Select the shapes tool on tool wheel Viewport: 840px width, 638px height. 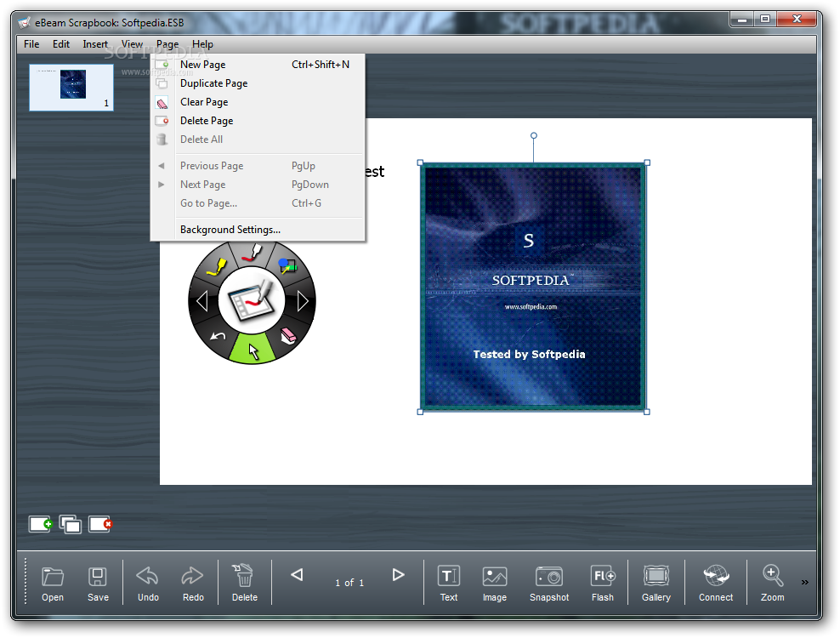click(x=287, y=266)
